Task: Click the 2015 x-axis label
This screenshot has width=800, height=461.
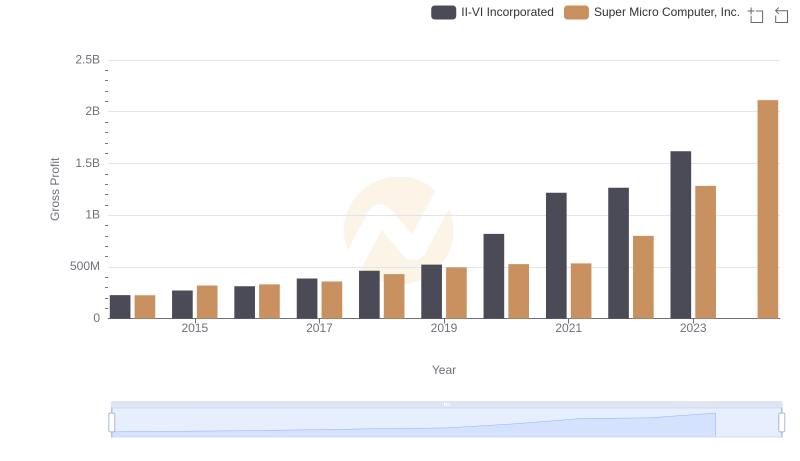Action: coord(195,328)
